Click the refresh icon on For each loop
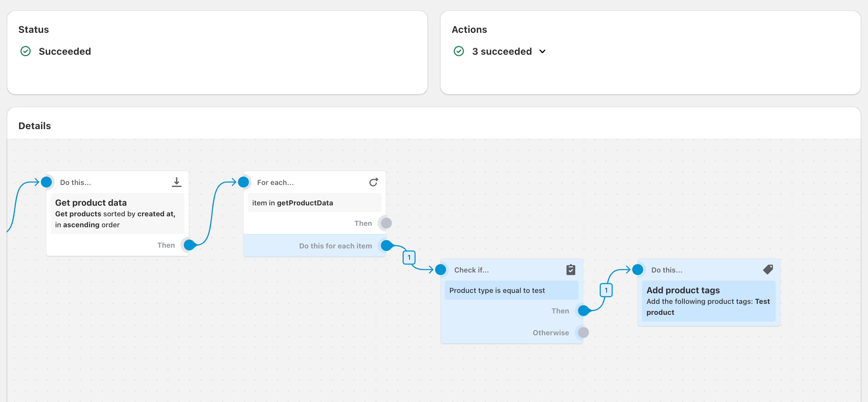Image resolution: width=868 pixels, height=402 pixels. tap(374, 182)
